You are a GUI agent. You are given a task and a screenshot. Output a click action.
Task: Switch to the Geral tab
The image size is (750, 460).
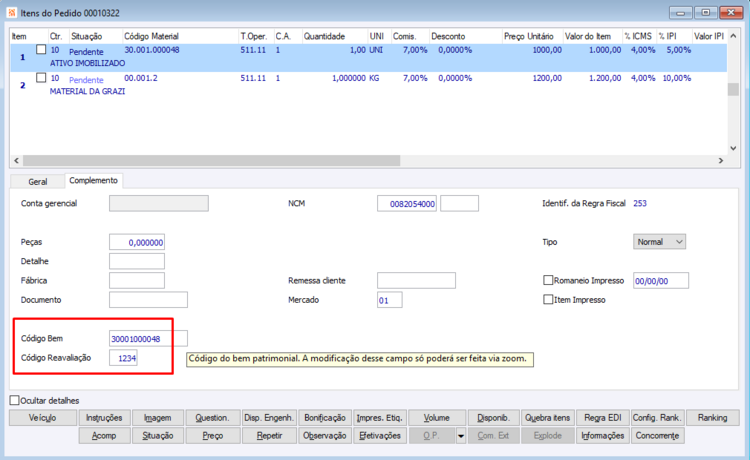(37, 182)
